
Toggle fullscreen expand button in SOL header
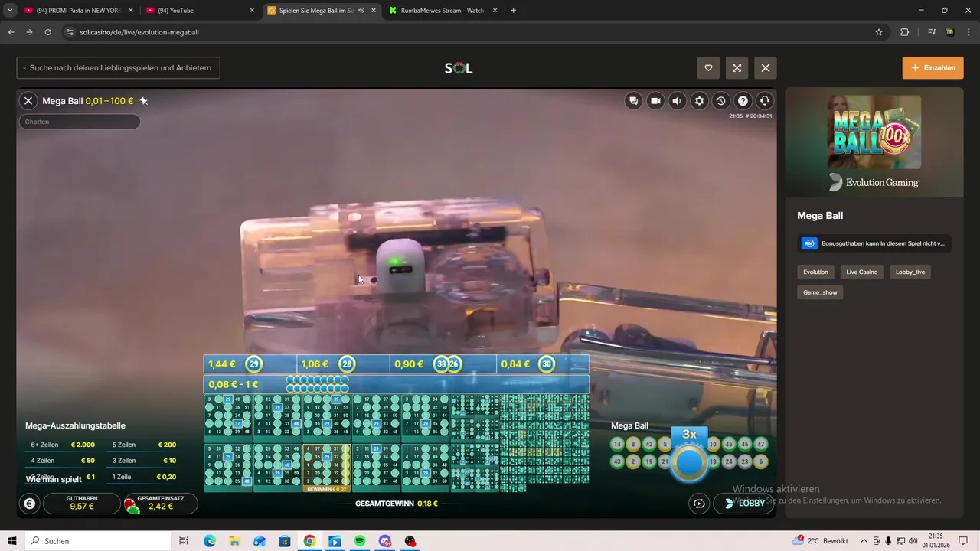point(737,67)
